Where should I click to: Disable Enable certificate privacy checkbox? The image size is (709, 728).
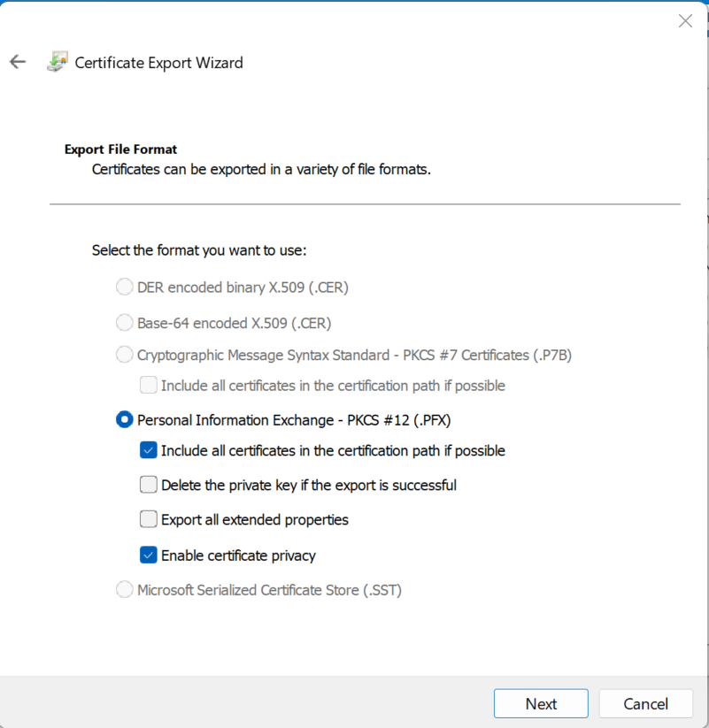pyautogui.click(x=148, y=556)
